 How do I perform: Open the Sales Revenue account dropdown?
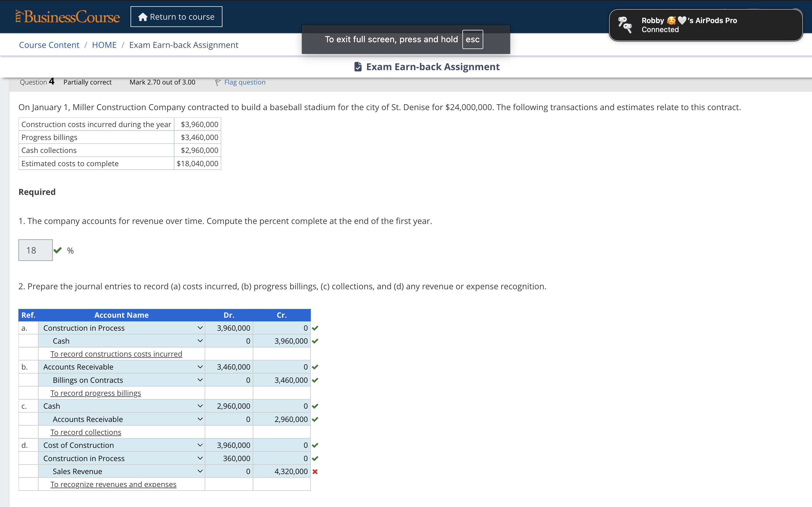pos(200,472)
